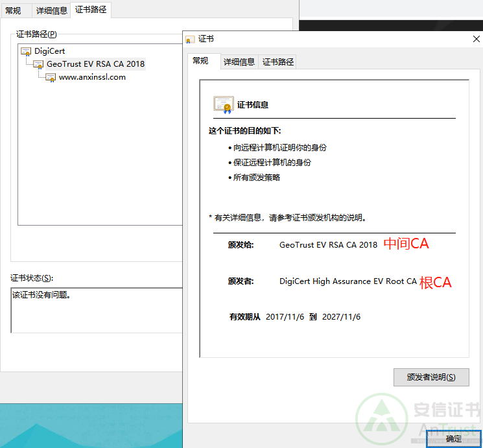Close the front 证书 dialog window

(x=477, y=40)
